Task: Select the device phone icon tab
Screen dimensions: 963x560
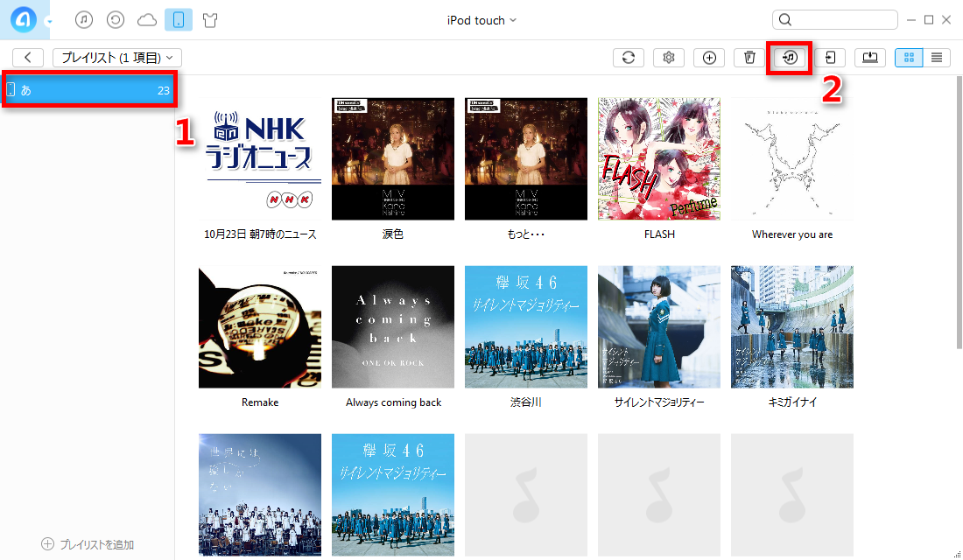Action: tap(178, 20)
